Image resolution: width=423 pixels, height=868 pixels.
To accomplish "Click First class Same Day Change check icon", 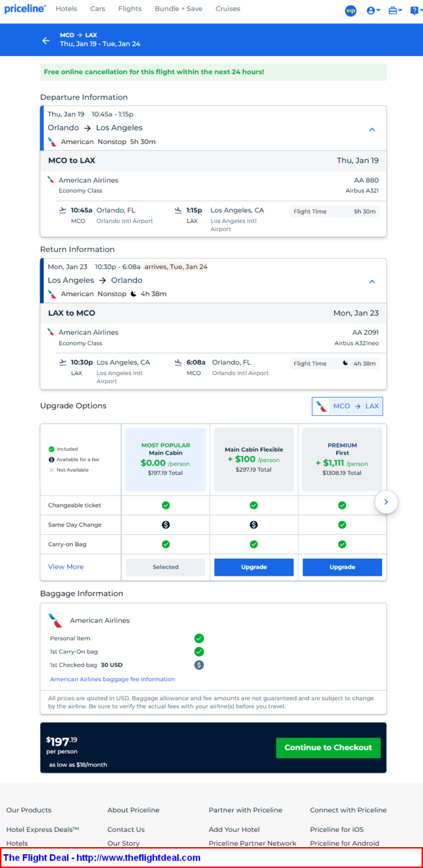I will [x=342, y=525].
